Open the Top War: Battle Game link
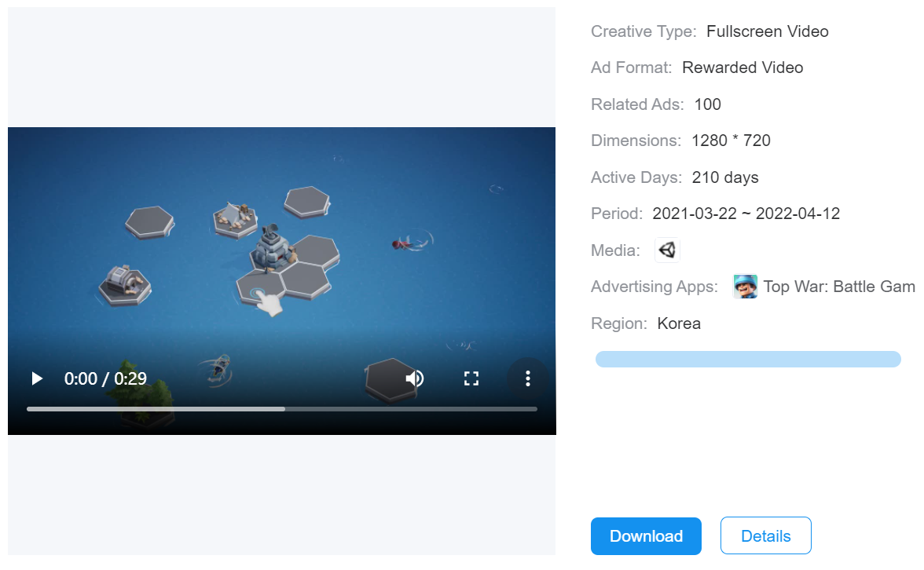Image resolution: width=924 pixels, height=570 pixels. (x=839, y=287)
